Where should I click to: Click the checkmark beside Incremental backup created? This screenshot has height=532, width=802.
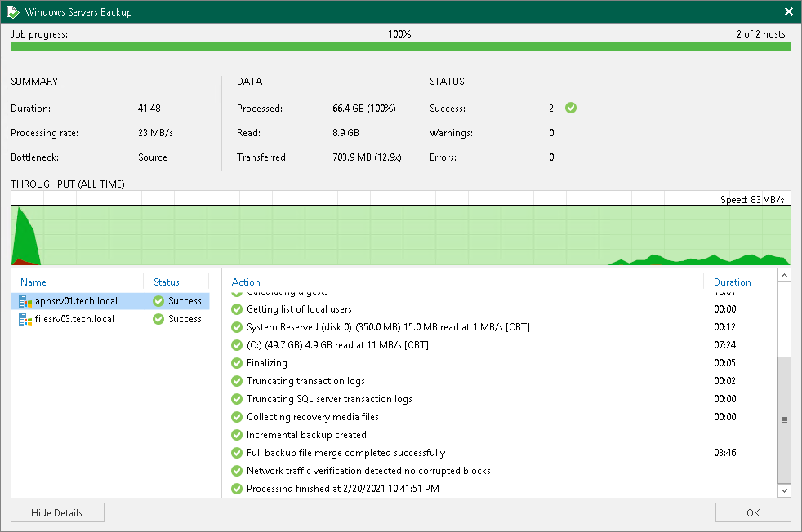(x=236, y=435)
